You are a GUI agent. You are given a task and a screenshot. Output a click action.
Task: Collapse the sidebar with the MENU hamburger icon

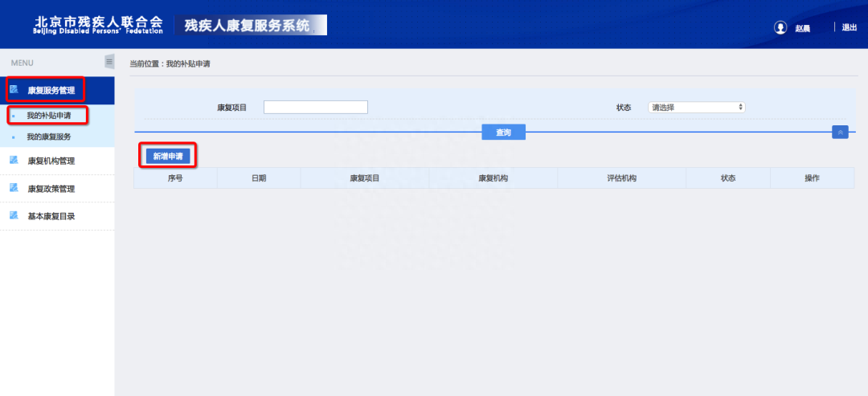tap(109, 62)
